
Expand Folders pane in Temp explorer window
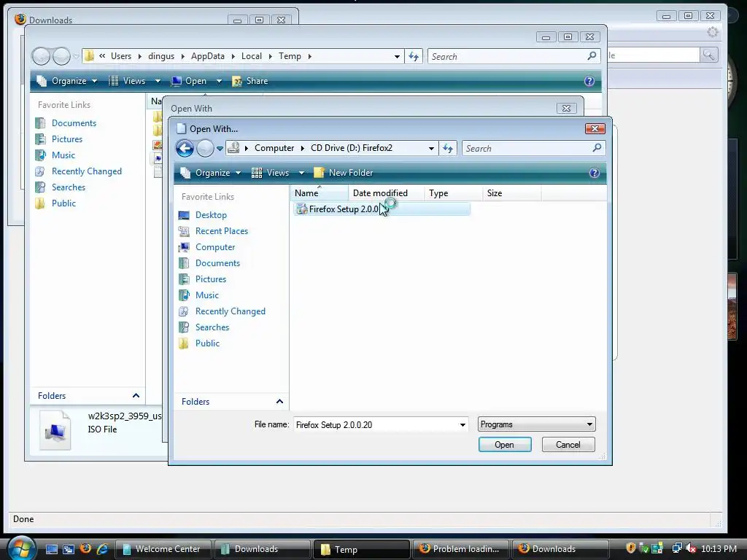point(88,396)
